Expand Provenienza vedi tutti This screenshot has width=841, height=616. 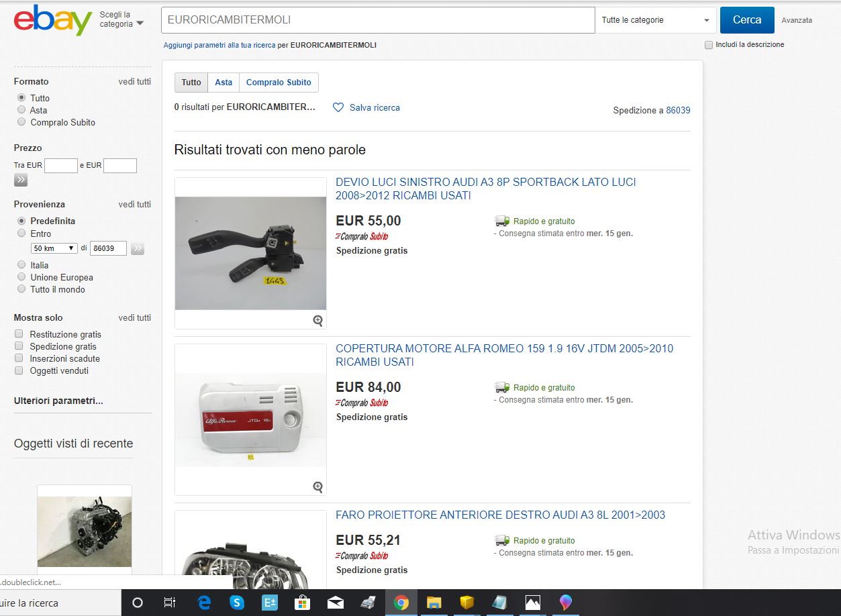135,204
